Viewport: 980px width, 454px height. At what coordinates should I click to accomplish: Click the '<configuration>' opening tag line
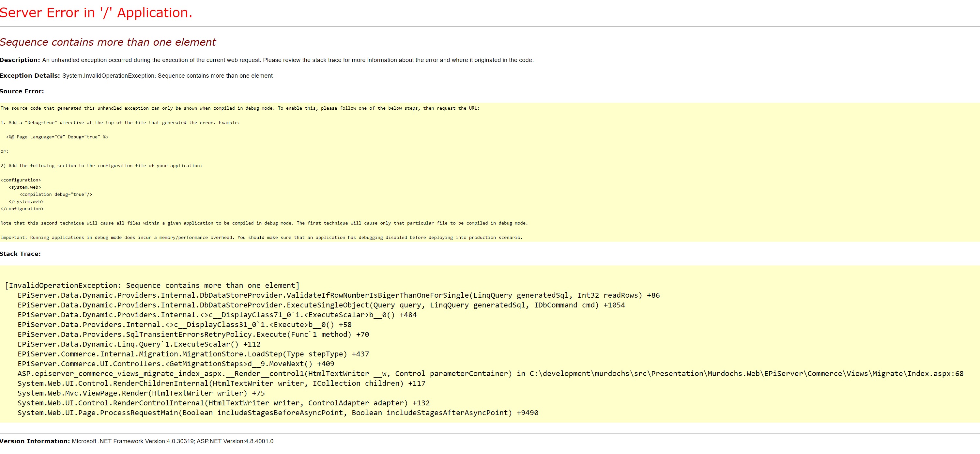[21, 180]
